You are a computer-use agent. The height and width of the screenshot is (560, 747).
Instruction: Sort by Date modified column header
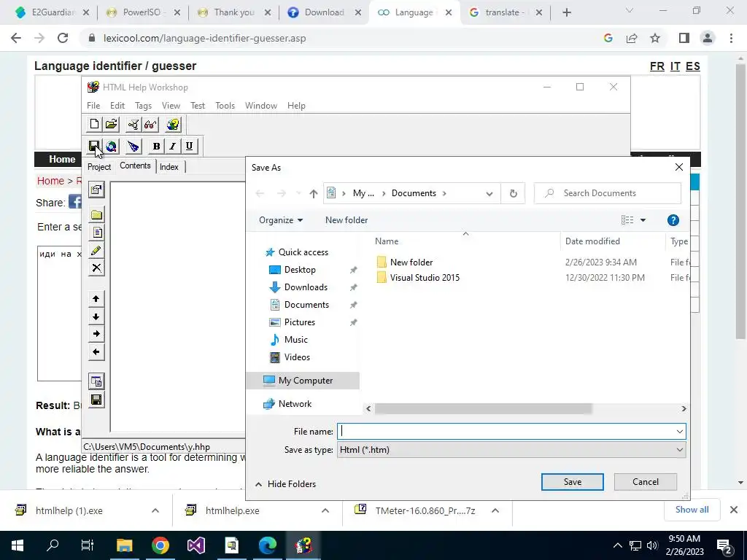592,241
